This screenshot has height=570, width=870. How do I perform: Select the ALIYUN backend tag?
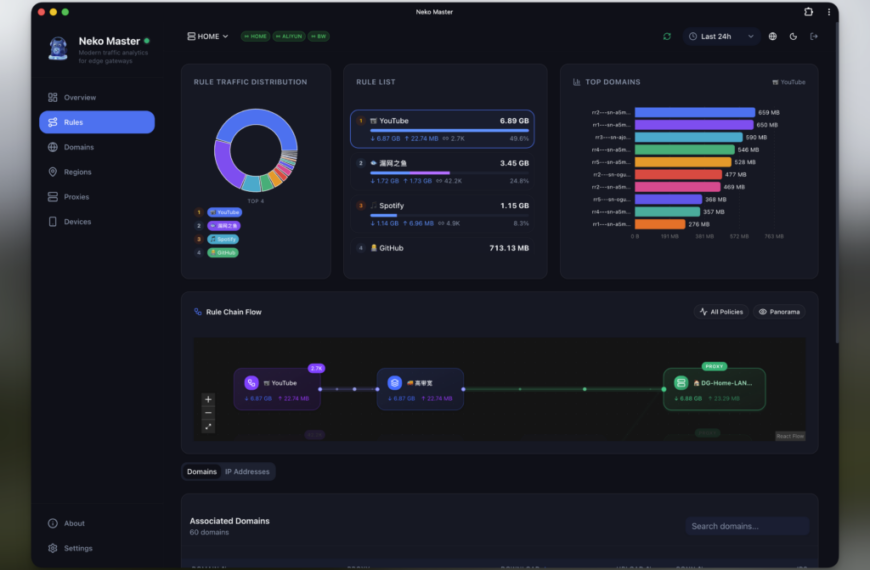pos(289,37)
